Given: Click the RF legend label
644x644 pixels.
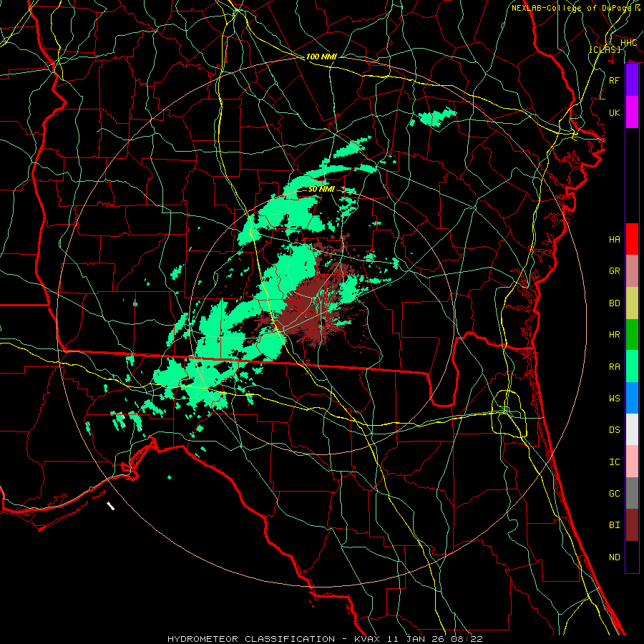Looking at the screenshot, I should 614,80.
